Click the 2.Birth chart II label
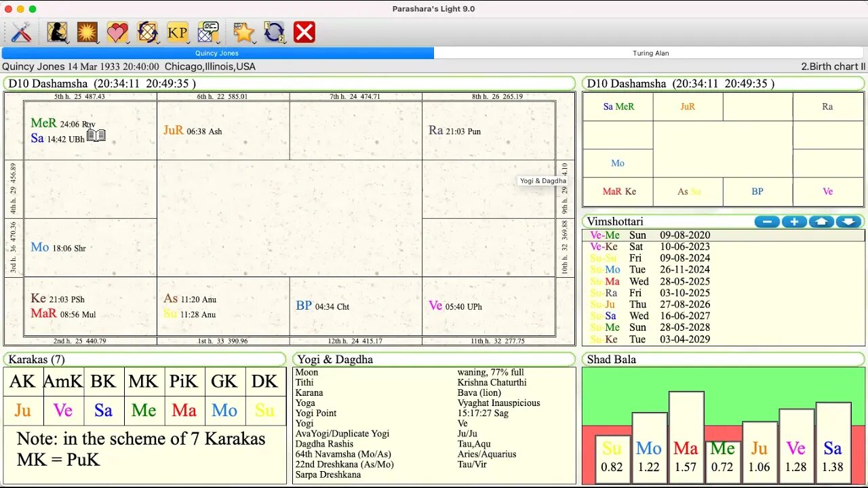 [x=833, y=66]
